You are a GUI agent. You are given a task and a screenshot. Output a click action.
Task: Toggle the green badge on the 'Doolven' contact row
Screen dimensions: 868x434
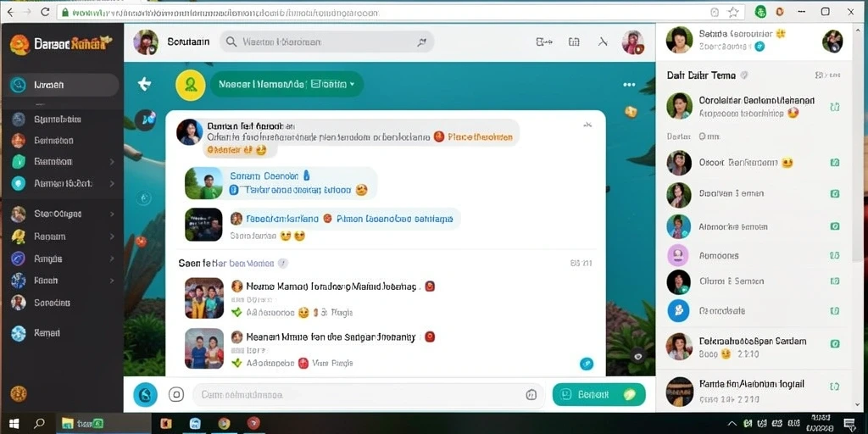click(x=835, y=194)
